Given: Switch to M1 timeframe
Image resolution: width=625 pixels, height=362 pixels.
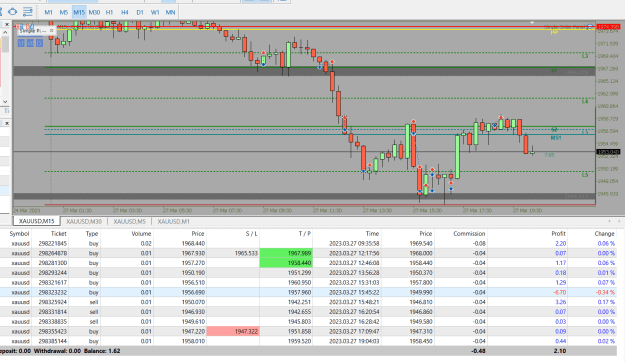Looking at the screenshot, I should pyautogui.click(x=48, y=12).
